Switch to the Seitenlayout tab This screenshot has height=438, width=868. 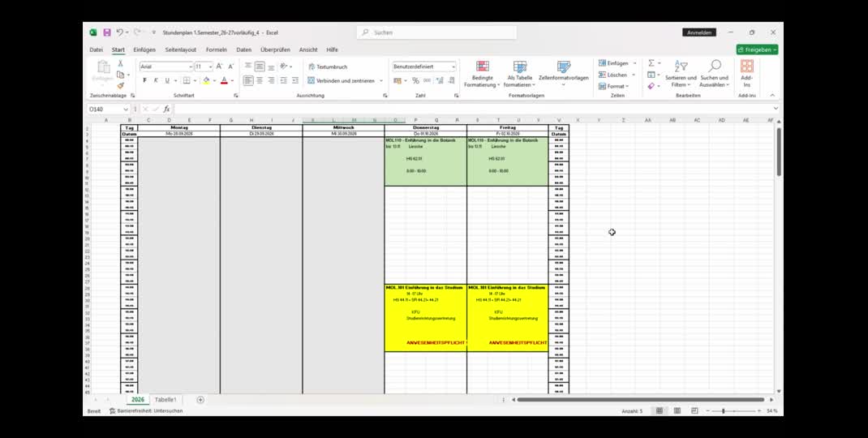[180, 49]
